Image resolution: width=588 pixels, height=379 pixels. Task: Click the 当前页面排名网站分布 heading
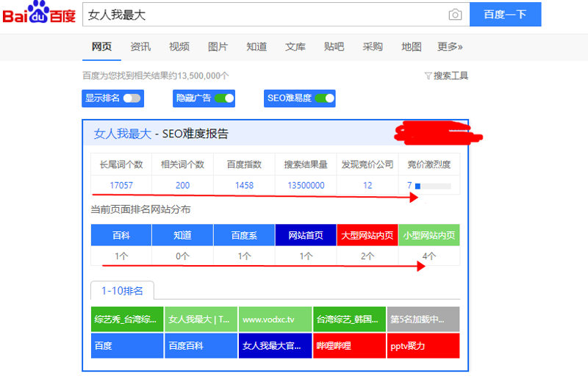[140, 209]
